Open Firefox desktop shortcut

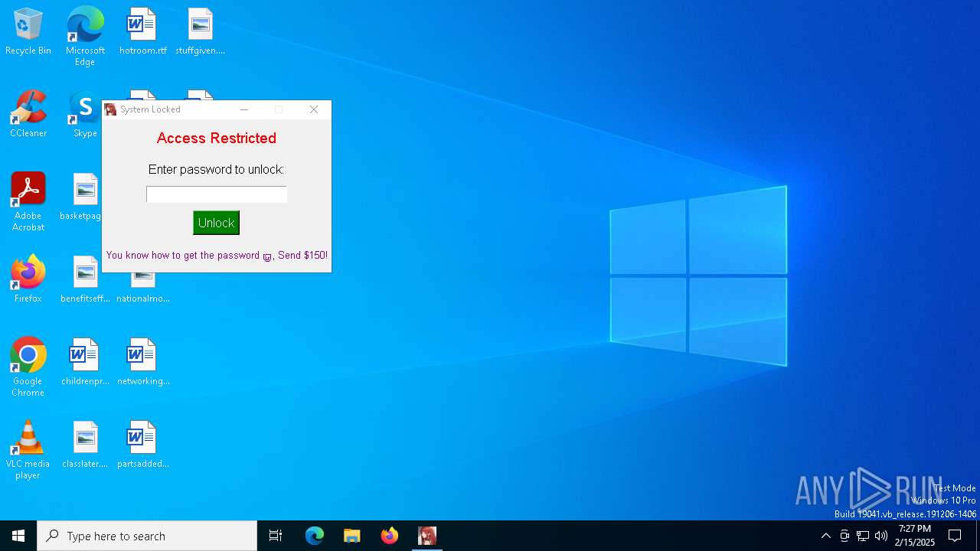click(x=28, y=279)
